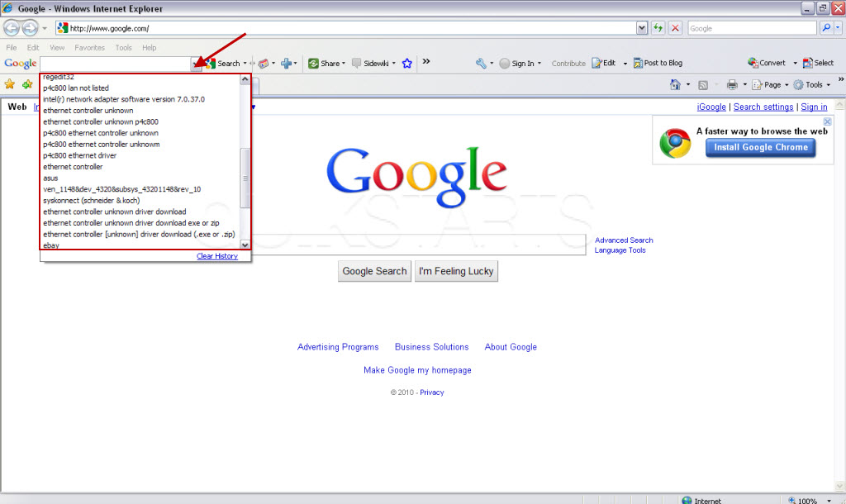Click the Print printer icon

pyautogui.click(x=732, y=85)
